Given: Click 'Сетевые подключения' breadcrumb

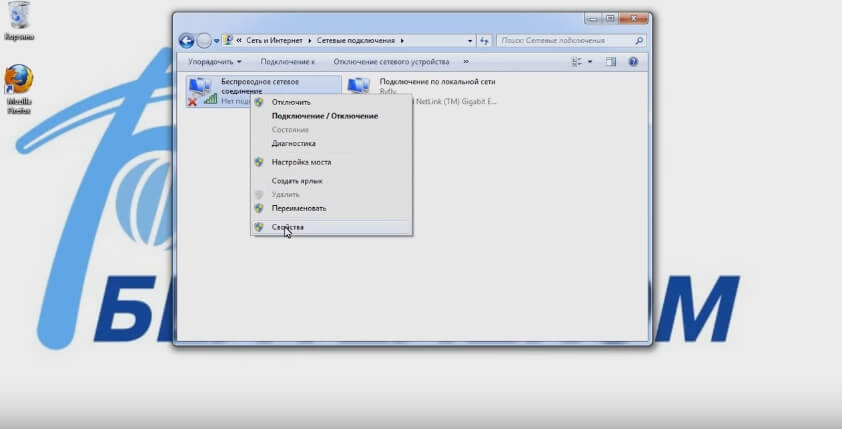Looking at the screenshot, I should pyautogui.click(x=355, y=40).
